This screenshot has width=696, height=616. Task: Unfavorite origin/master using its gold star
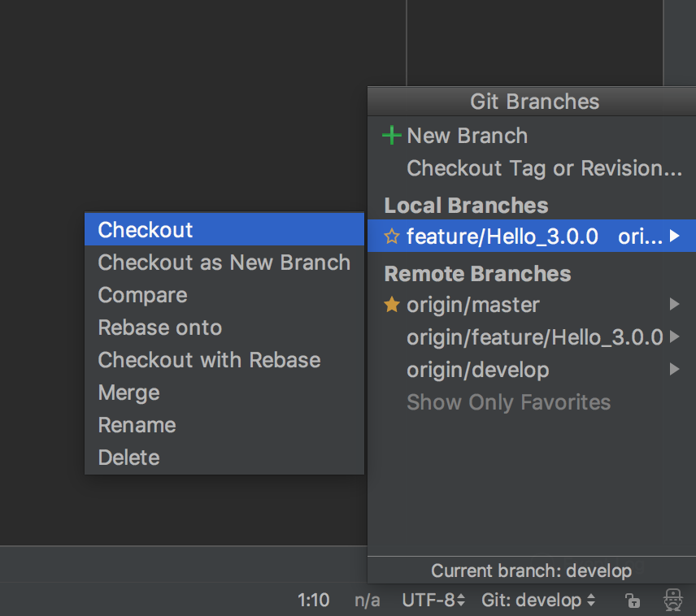pyautogui.click(x=392, y=305)
